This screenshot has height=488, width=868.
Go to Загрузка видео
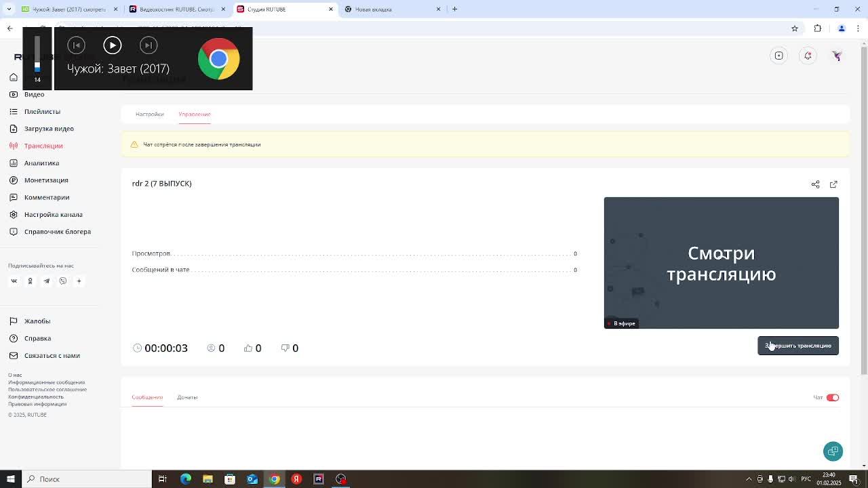[49, 129]
